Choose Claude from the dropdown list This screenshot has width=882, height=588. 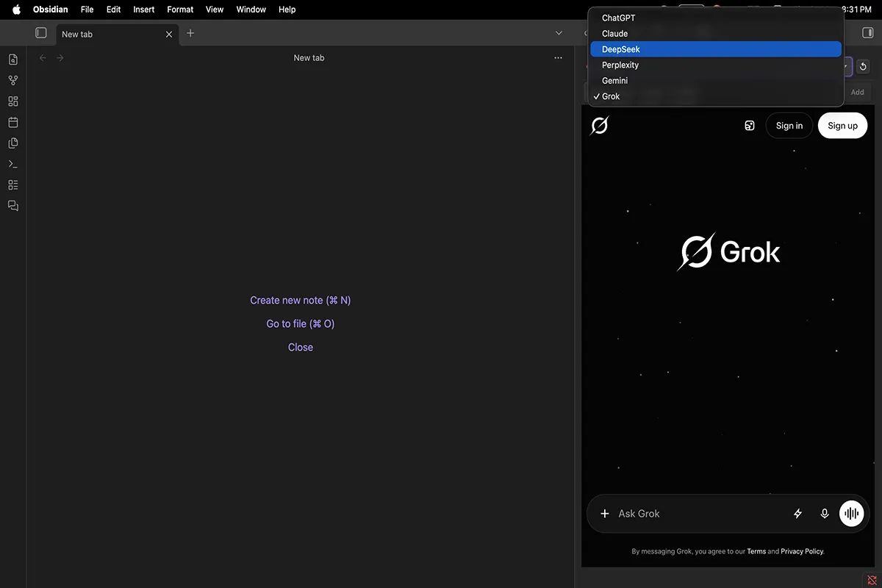[716, 33]
